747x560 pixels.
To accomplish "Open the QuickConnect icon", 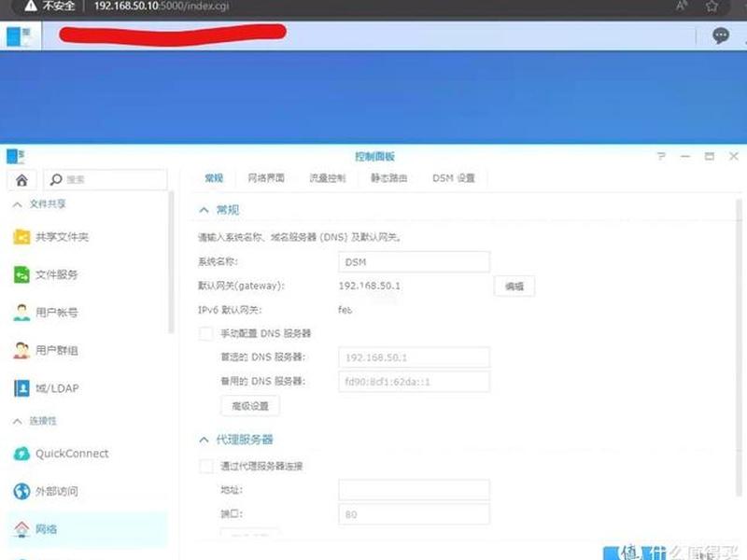I will [21, 454].
